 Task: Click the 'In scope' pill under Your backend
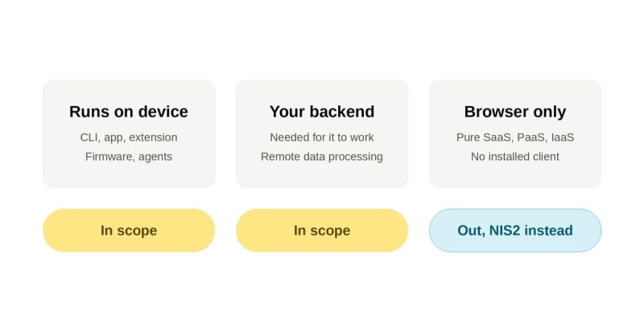point(322,230)
